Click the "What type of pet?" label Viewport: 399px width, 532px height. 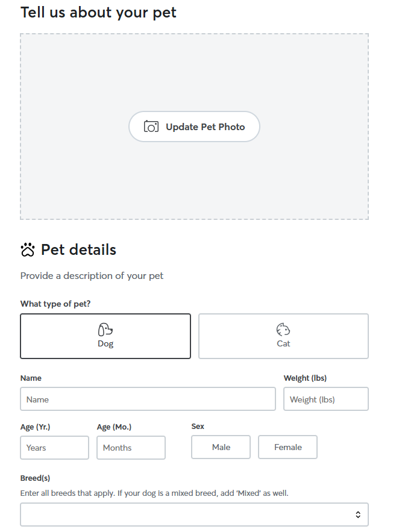pos(55,304)
